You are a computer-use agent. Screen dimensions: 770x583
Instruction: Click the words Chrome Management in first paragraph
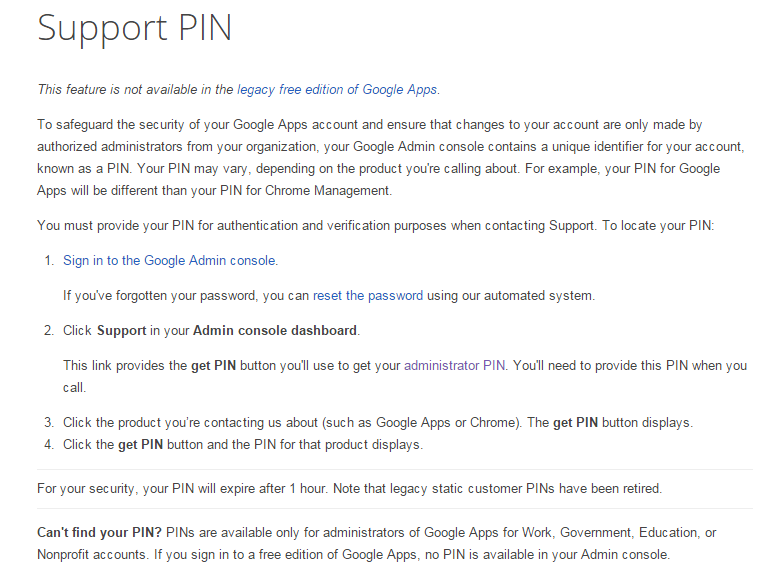[x=327, y=191]
